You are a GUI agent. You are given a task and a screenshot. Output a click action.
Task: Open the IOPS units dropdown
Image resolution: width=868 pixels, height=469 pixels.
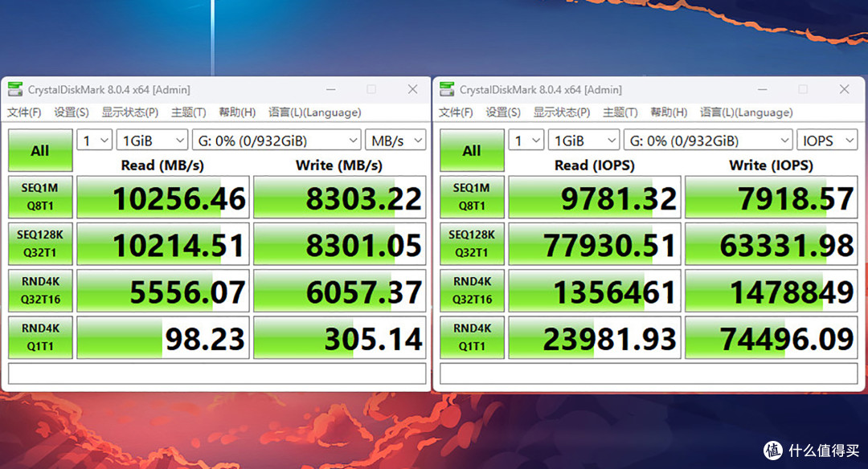827,140
